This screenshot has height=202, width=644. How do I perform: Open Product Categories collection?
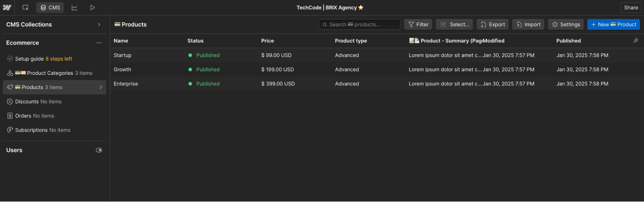point(50,73)
